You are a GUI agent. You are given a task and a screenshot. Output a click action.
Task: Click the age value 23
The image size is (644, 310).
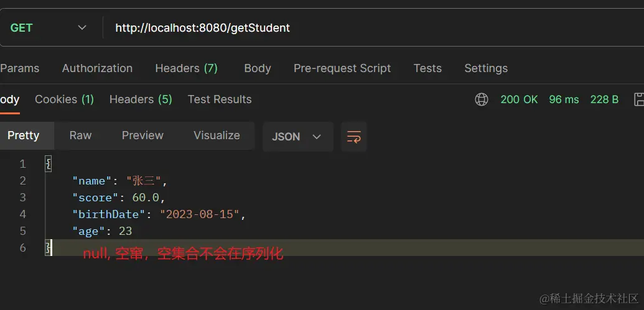pos(125,231)
